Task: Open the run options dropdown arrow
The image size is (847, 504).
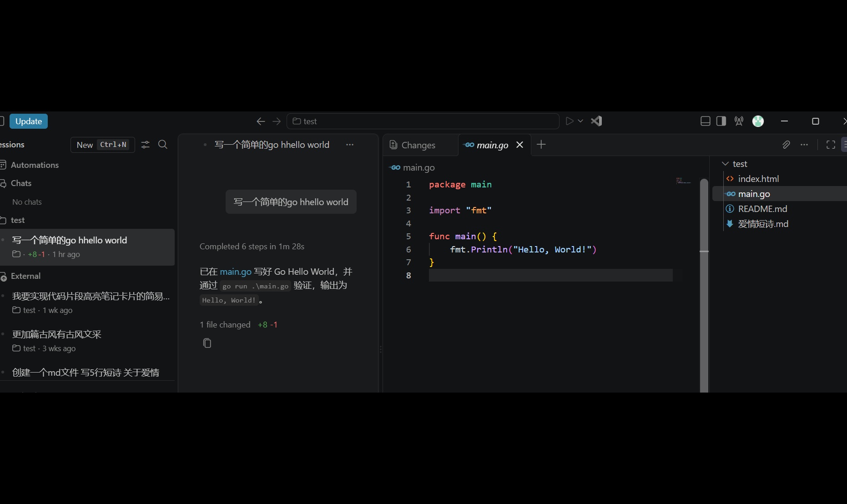Action: click(x=580, y=121)
